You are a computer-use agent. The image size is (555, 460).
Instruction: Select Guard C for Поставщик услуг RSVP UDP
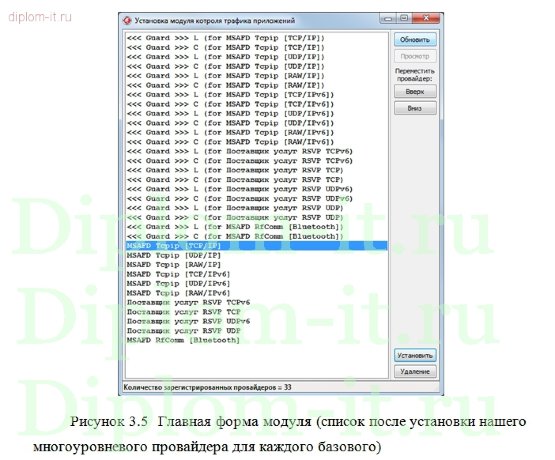256,217
